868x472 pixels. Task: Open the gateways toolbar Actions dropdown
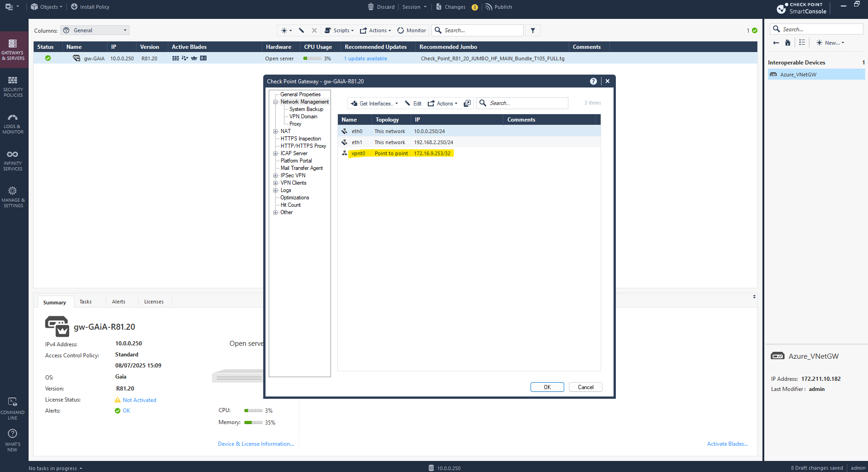pos(375,30)
